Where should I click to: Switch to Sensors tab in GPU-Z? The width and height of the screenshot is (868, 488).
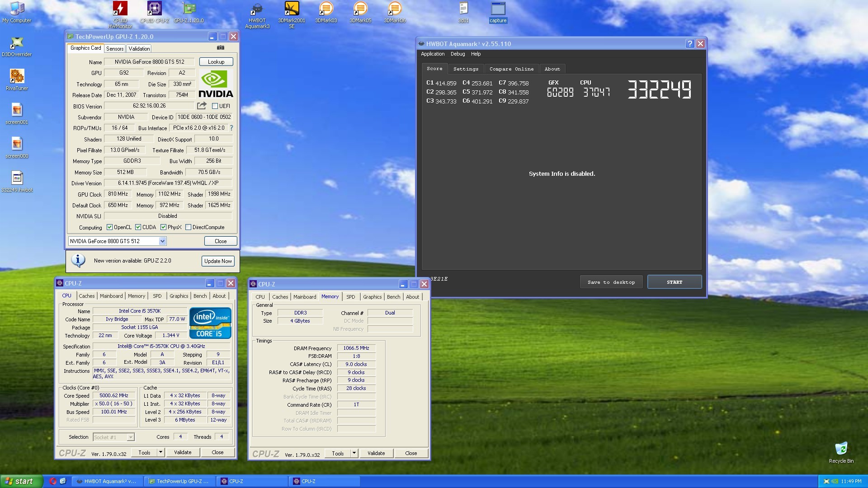[x=115, y=49]
